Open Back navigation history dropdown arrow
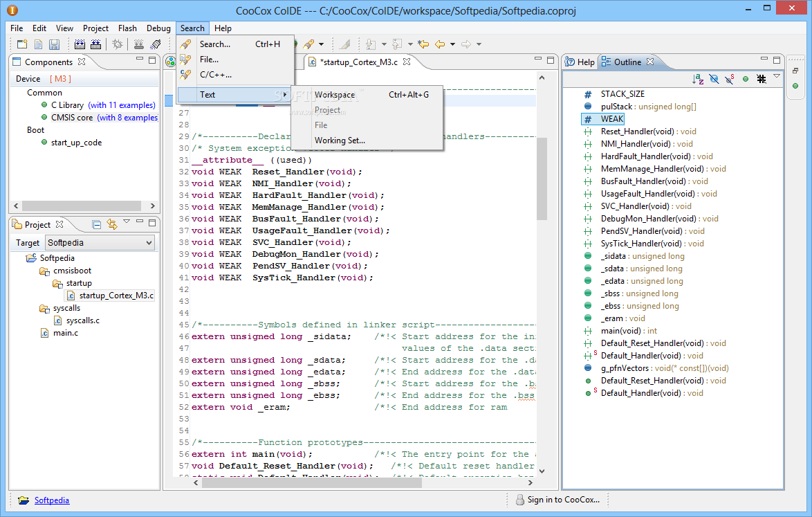The width and height of the screenshot is (812, 517). click(452, 44)
